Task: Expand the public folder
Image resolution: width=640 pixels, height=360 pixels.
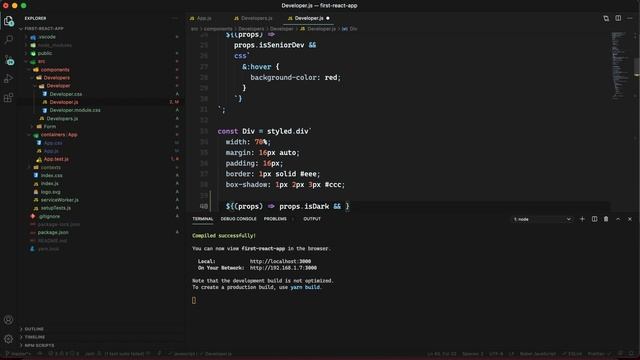Action: coord(45,53)
